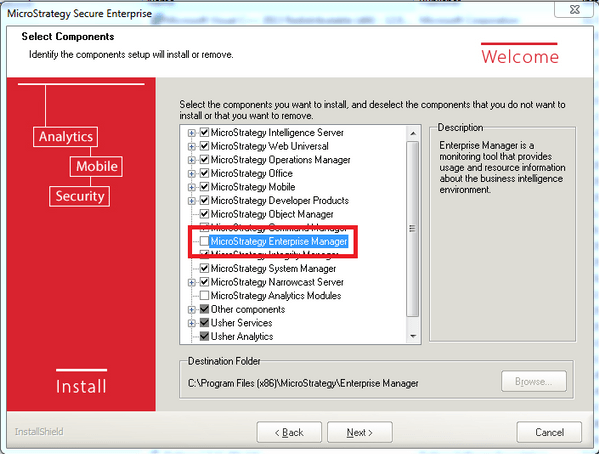Screen dimensions: 599x454
Task: Uncheck MicroStrategy Narrowcast Server checkbox
Action: pyautogui.click(x=204, y=282)
